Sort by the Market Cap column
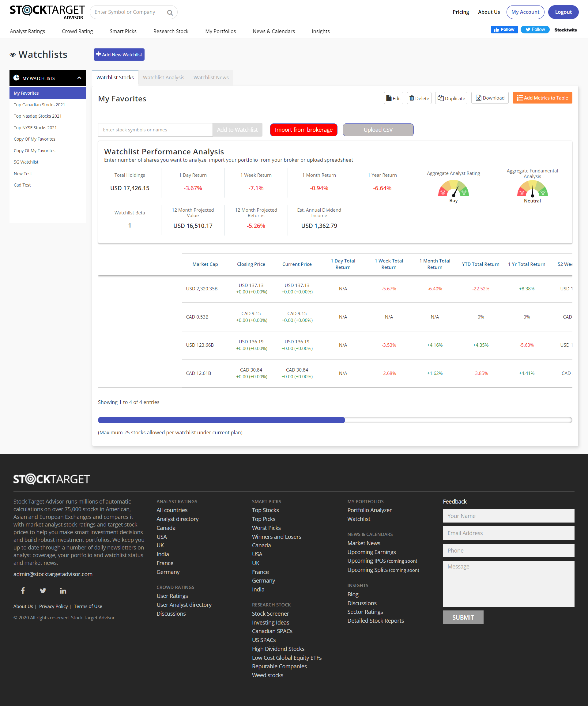 (x=205, y=264)
